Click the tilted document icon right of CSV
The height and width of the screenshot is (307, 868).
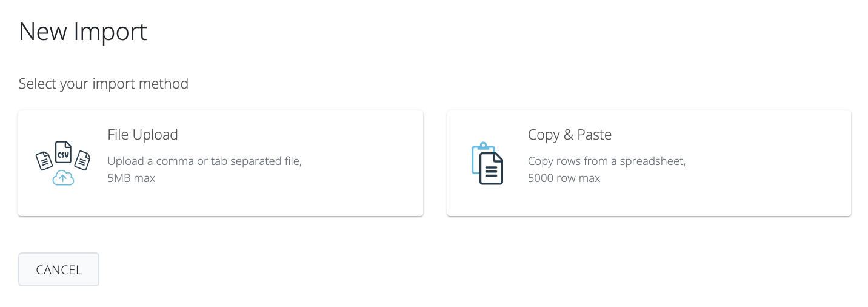click(82, 161)
